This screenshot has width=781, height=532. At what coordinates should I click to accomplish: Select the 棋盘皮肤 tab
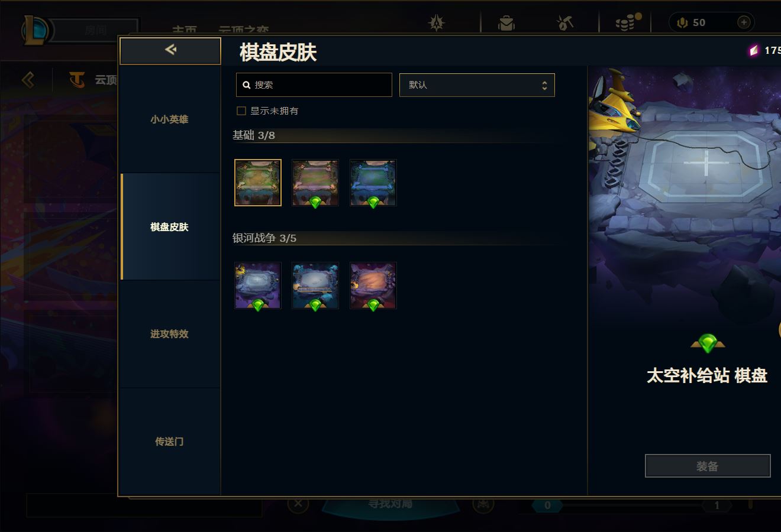[170, 227]
